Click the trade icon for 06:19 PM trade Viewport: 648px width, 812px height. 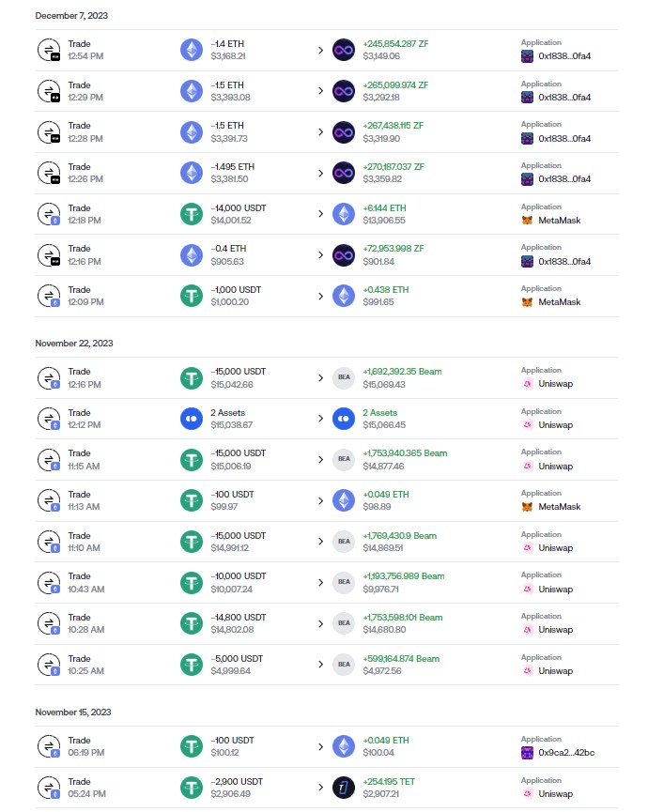tap(48, 746)
